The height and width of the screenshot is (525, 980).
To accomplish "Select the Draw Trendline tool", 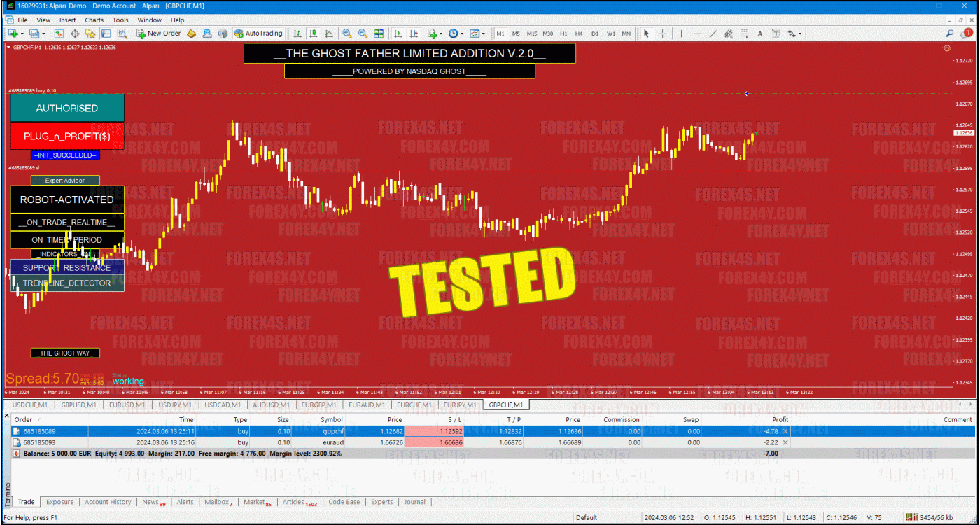I will pos(713,34).
